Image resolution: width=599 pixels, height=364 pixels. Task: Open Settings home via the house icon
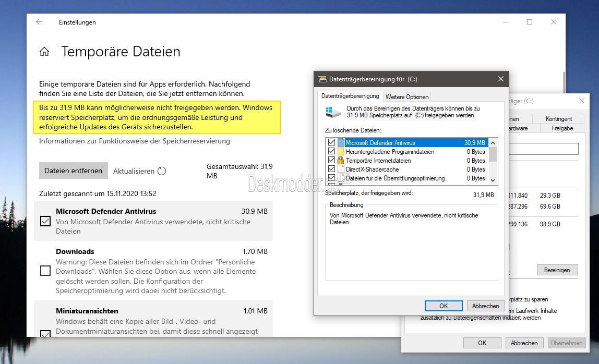click(44, 52)
